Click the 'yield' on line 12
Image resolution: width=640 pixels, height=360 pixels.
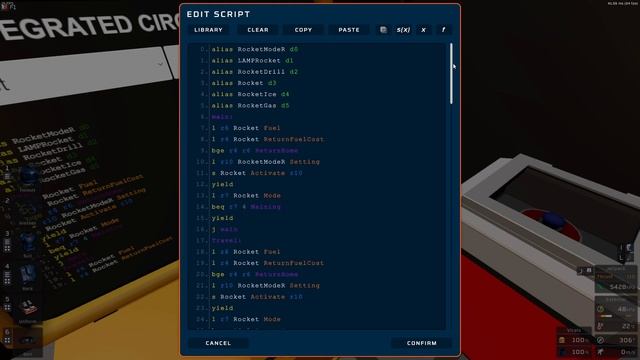[x=222, y=184]
